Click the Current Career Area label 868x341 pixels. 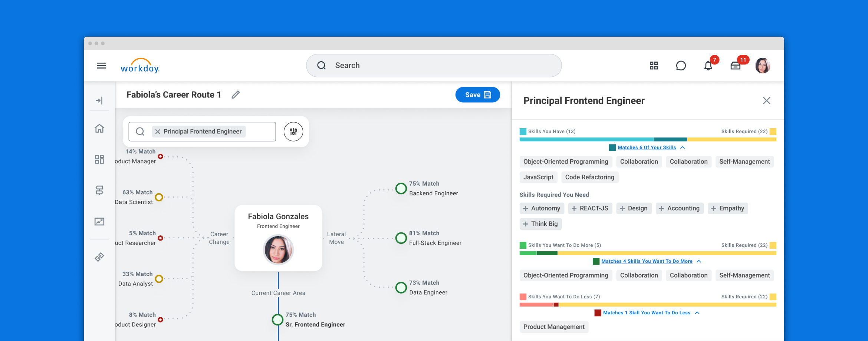tap(278, 293)
